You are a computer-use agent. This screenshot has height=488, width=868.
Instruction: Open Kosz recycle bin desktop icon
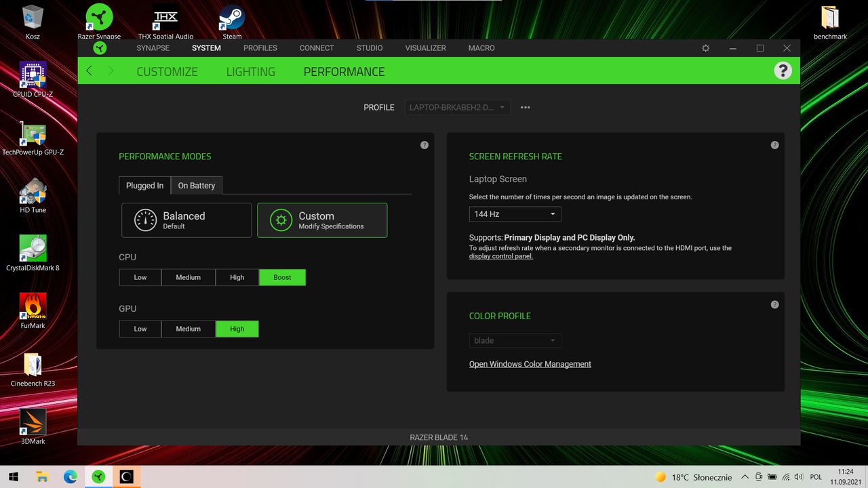pos(33,22)
